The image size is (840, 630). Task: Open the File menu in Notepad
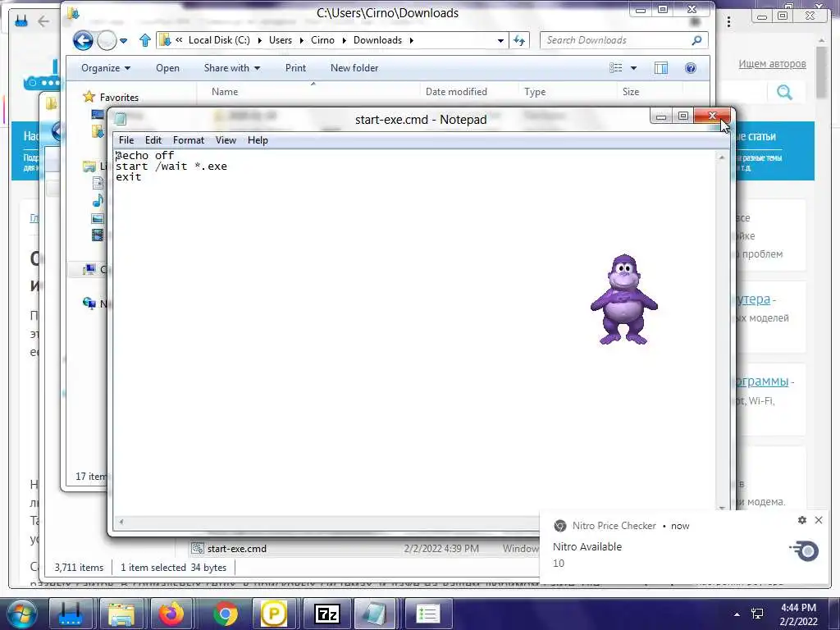(126, 140)
